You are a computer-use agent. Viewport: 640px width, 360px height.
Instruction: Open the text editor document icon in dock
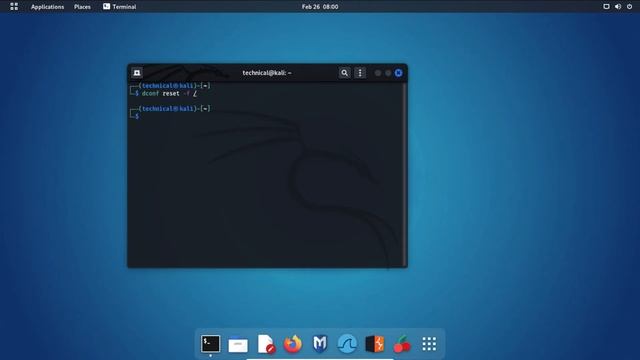(x=266, y=344)
